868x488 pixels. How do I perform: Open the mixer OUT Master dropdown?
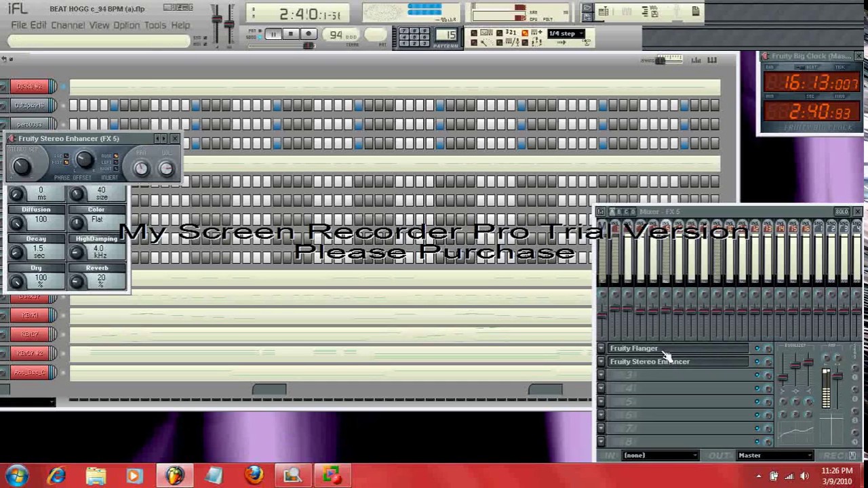(x=774, y=455)
